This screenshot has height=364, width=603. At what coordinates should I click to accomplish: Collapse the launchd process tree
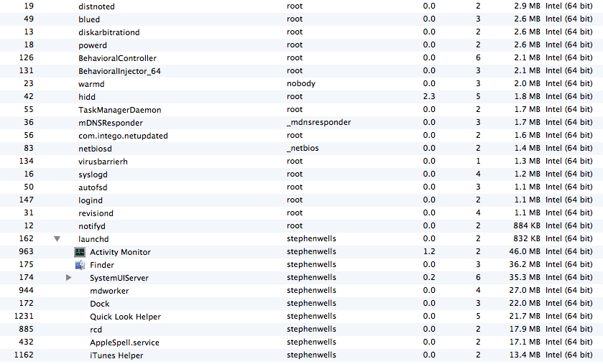pos(57,239)
